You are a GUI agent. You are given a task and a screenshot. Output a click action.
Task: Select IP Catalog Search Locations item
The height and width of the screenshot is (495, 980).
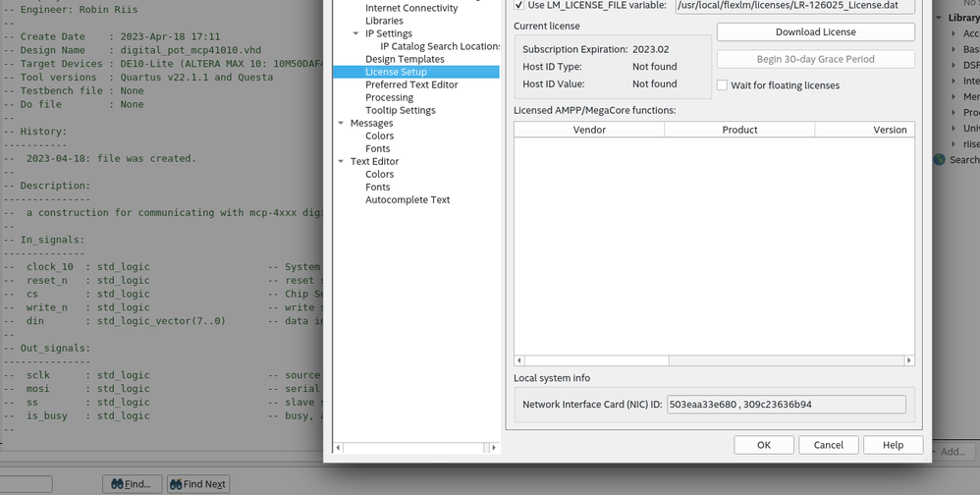coord(440,46)
